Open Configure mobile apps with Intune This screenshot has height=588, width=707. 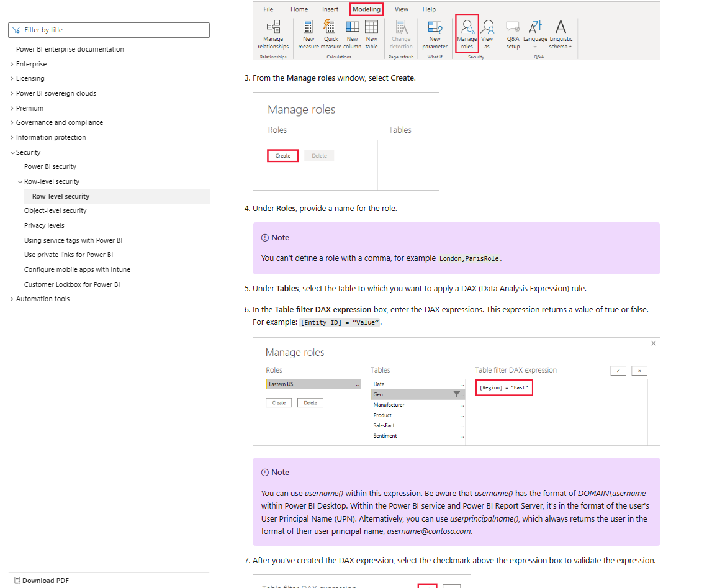click(77, 269)
